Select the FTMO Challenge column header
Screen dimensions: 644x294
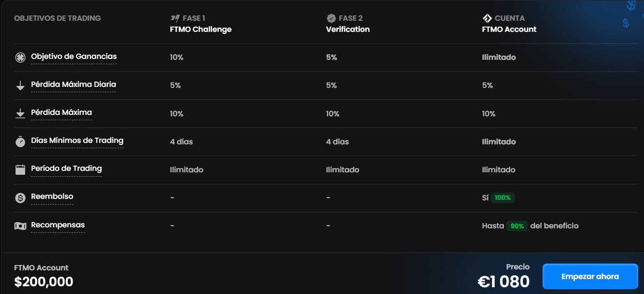click(x=200, y=29)
